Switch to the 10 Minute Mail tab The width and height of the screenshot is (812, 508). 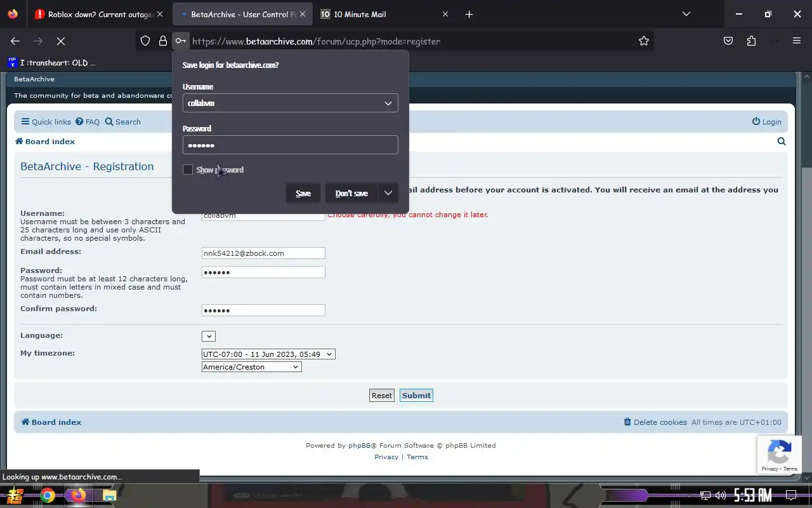pos(384,14)
